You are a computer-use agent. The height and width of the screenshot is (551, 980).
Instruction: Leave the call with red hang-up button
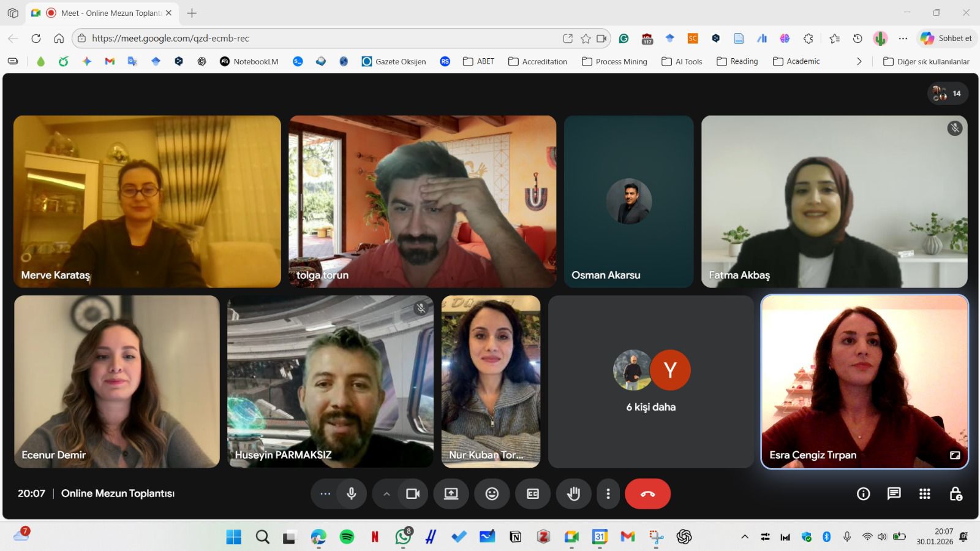click(x=647, y=494)
